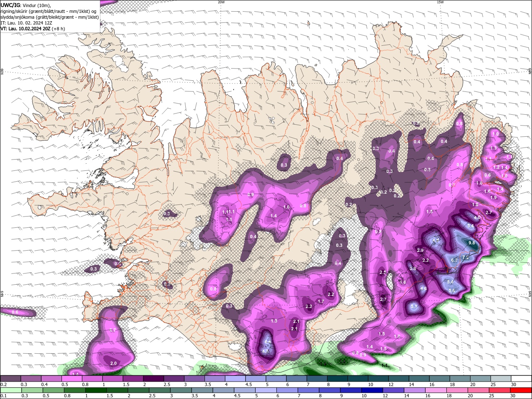The width and height of the screenshot is (532, 399).
Task: Click the 5.6 precipitation value on the map
Action: 452,290
